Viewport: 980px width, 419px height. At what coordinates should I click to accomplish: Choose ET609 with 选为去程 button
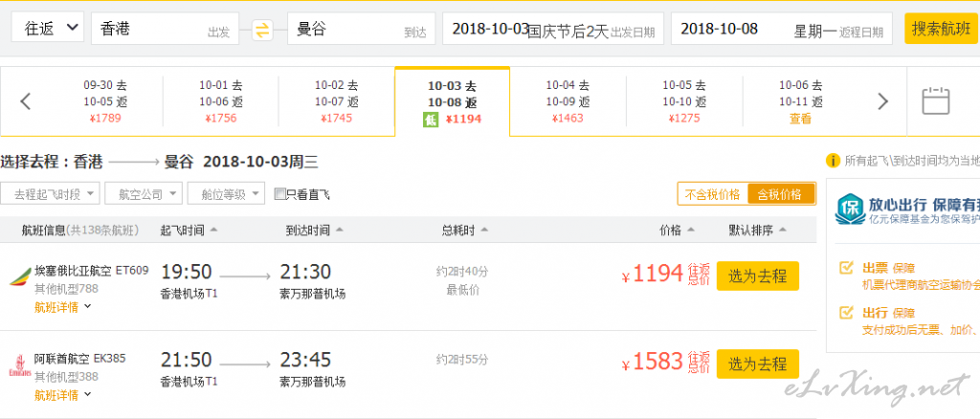(758, 276)
